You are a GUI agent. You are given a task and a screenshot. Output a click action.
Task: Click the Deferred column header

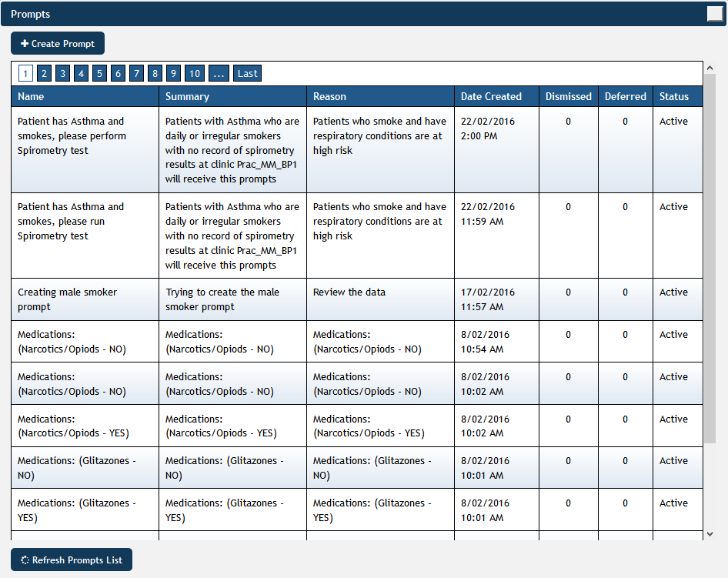[x=626, y=96]
